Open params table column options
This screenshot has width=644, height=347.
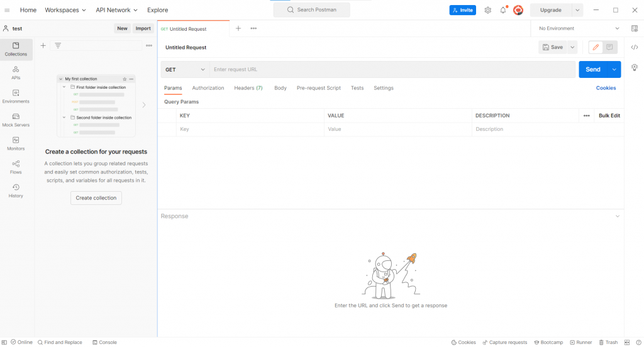tap(587, 116)
